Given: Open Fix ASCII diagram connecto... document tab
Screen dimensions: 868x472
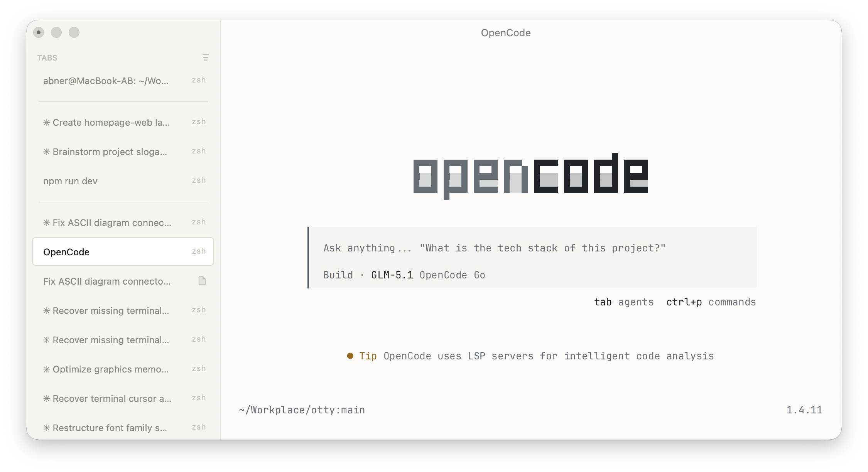Looking at the screenshot, I should point(123,281).
